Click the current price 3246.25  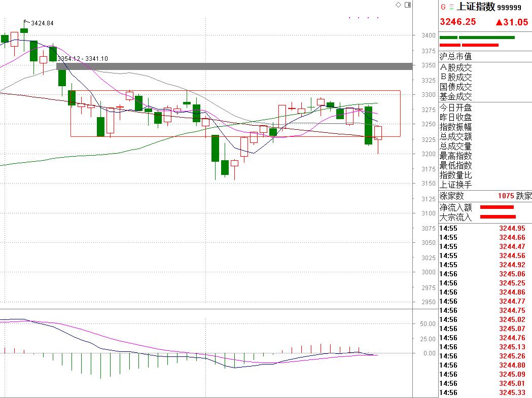click(x=458, y=22)
